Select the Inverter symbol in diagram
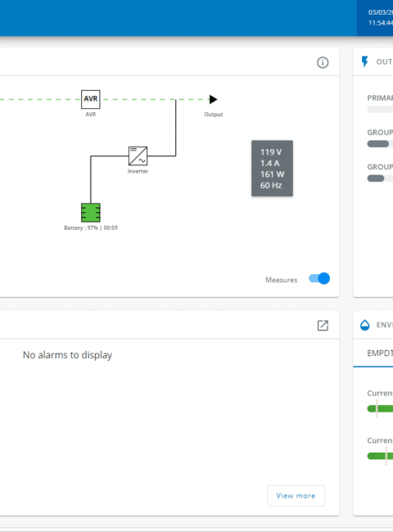Screen dimensions: 393x532 point(138,156)
